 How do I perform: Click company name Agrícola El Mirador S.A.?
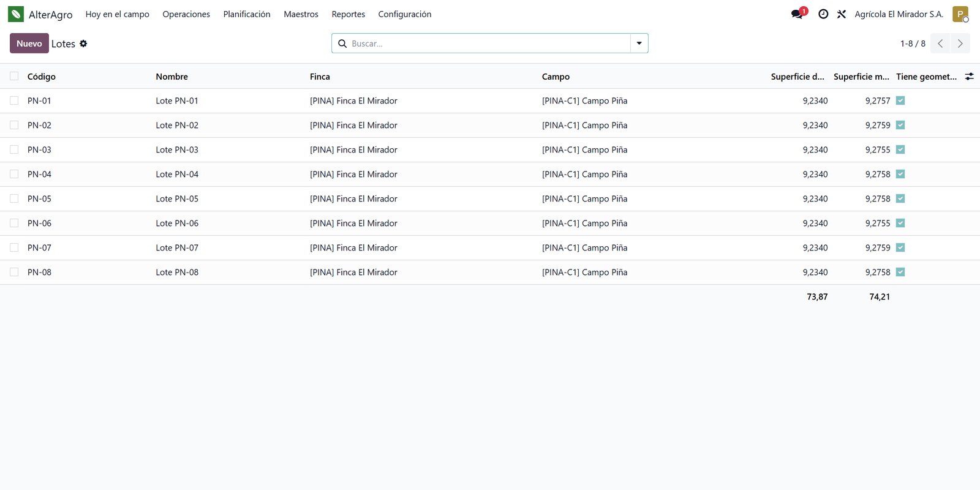click(x=899, y=14)
